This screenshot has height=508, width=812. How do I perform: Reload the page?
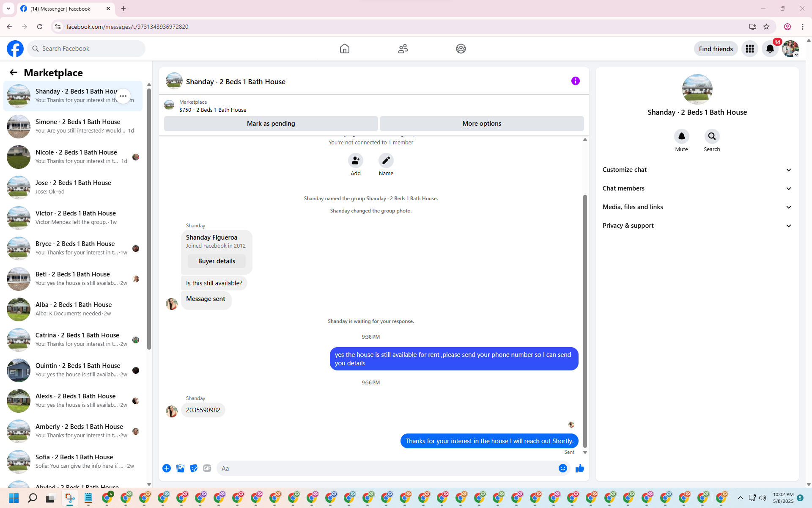pos(40,27)
